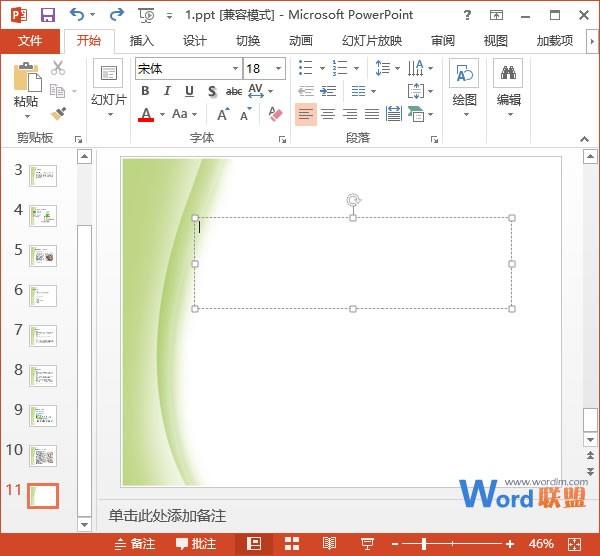Screen dimensions: 600x556
Task: Fit slide to current window
Action: (x=574, y=544)
